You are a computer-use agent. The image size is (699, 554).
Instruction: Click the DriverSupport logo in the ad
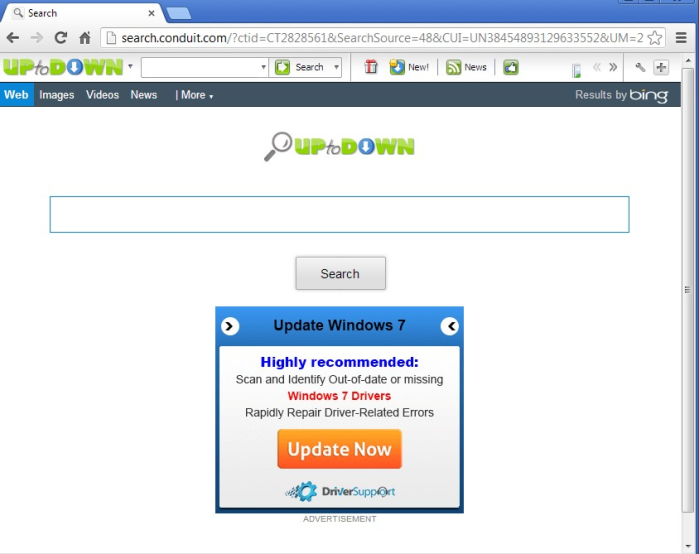coord(340,491)
